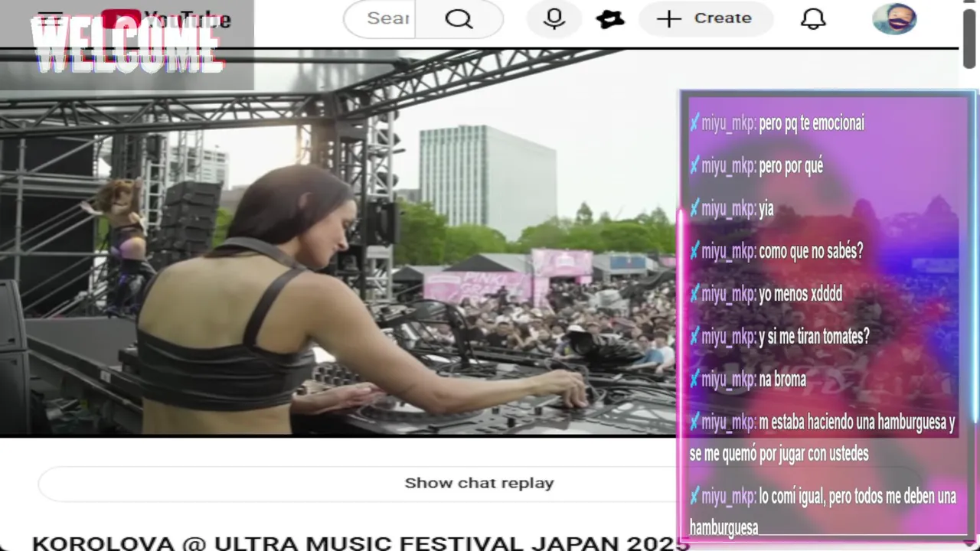Click the badge icon beside 'pero por qué'
The image size is (980, 551).
pyautogui.click(x=694, y=166)
